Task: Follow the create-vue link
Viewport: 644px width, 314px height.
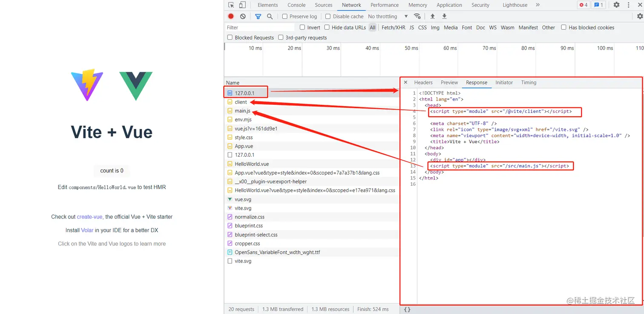Action: pyautogui.click(x=90, y=217)
